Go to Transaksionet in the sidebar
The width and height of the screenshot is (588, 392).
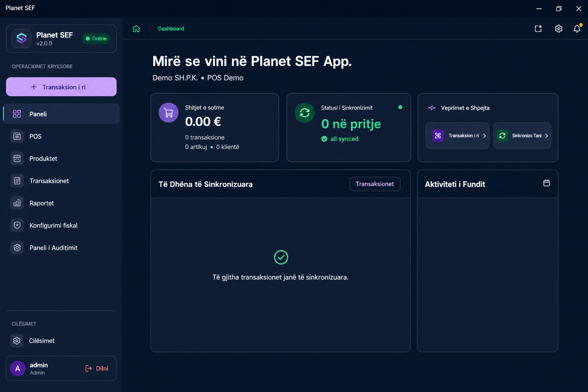click(61, 181)
